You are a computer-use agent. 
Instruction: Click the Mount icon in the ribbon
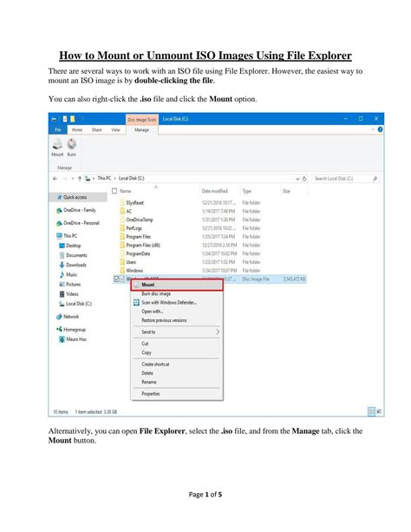(x=57, y=144)
